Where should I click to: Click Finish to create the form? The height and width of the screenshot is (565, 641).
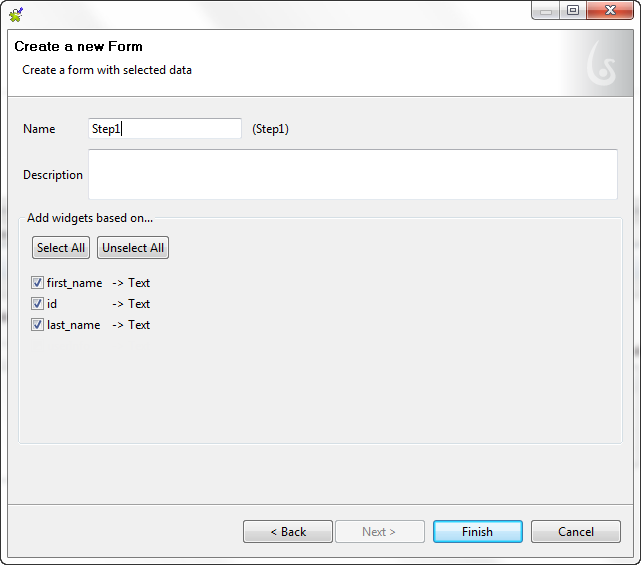point(478,531)
